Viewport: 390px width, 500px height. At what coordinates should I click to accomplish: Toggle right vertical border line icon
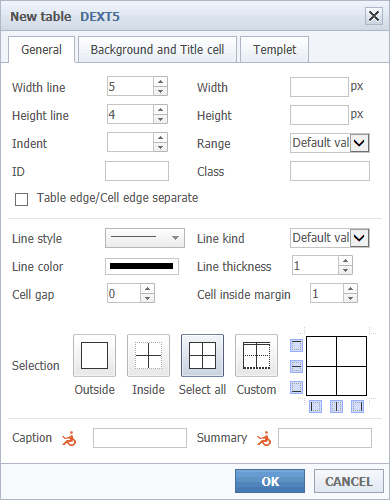(x=357, y=406)
